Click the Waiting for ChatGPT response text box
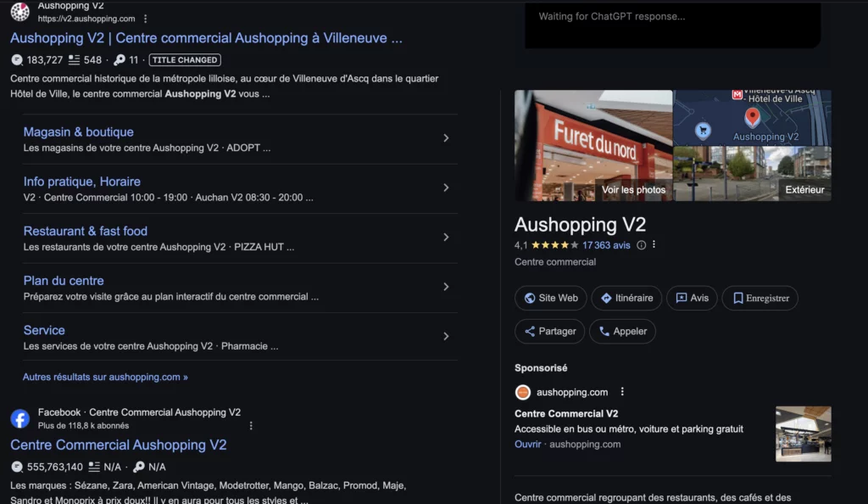 [672, 25]
